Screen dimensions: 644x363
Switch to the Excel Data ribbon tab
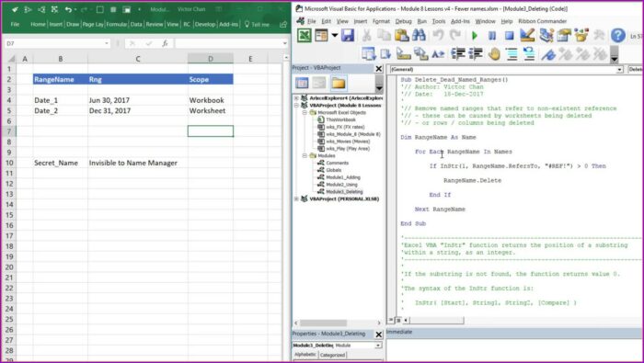tap(136, 25)
